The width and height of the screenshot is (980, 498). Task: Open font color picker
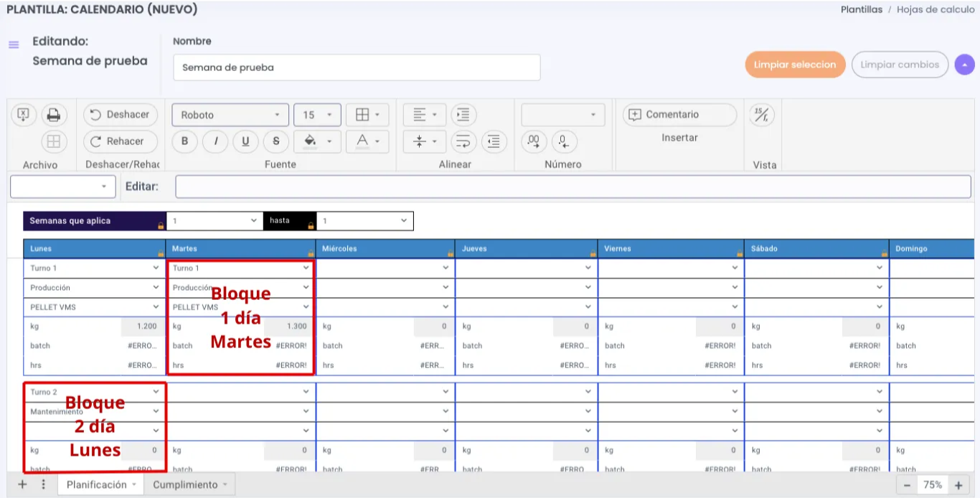367,141
